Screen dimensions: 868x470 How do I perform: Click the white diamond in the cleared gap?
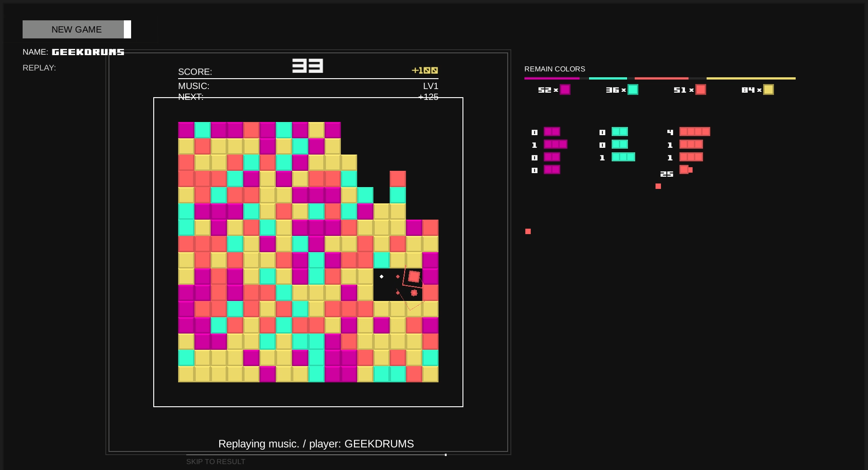point(382,277)
